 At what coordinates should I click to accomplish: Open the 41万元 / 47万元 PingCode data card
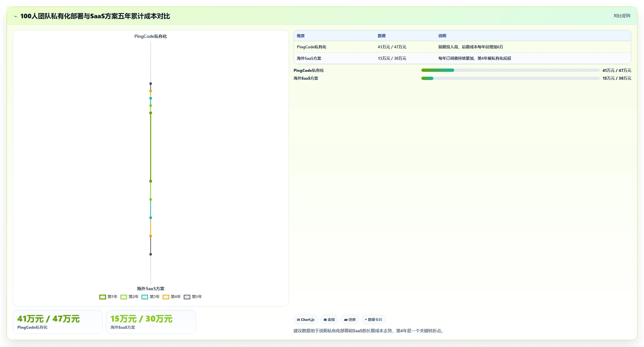pyautogui.click(x=58, y=322)
